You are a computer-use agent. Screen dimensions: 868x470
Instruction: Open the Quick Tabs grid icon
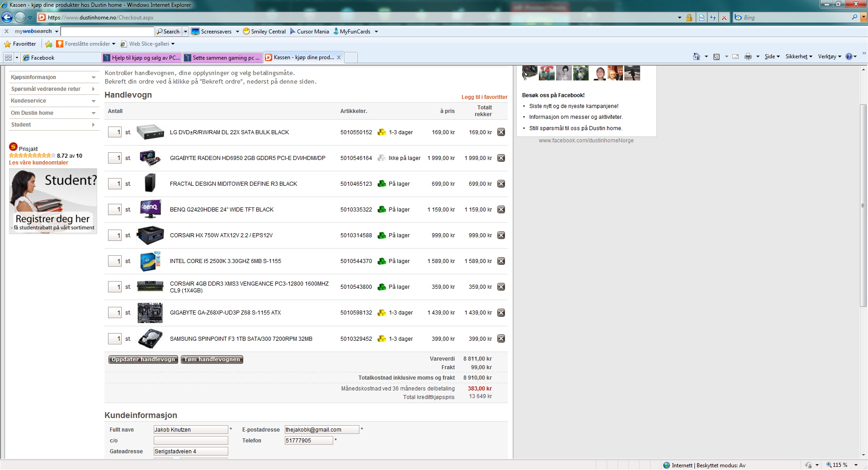(x=8, y=57)
